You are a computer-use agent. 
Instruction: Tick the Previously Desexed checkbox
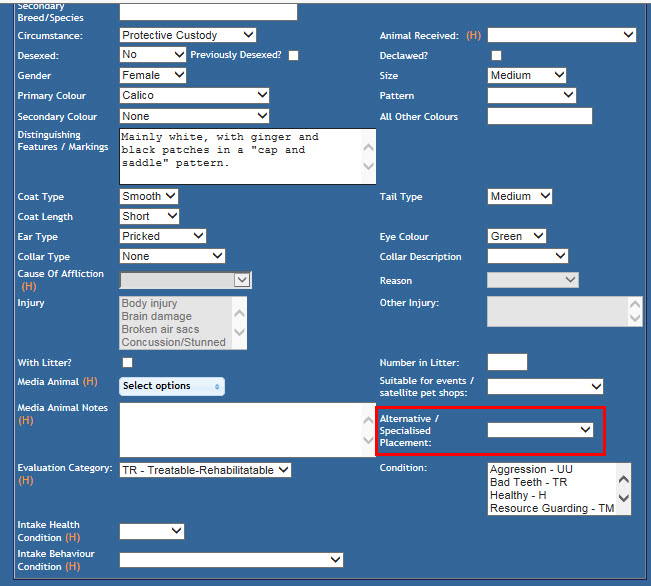click(293, 56)
